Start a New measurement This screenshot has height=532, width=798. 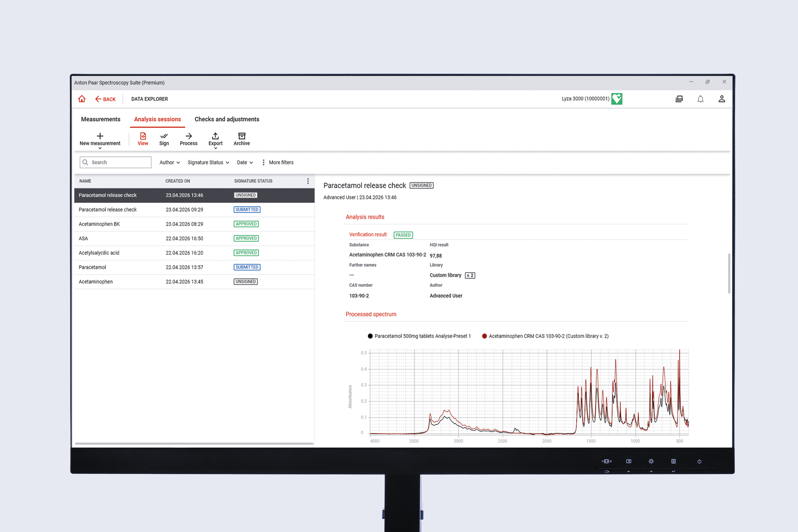(100, 140)
